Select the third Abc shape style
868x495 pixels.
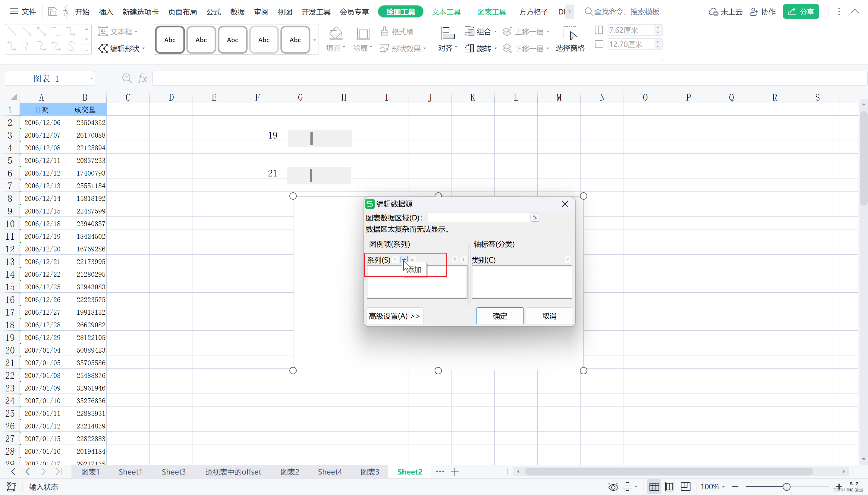232,40
